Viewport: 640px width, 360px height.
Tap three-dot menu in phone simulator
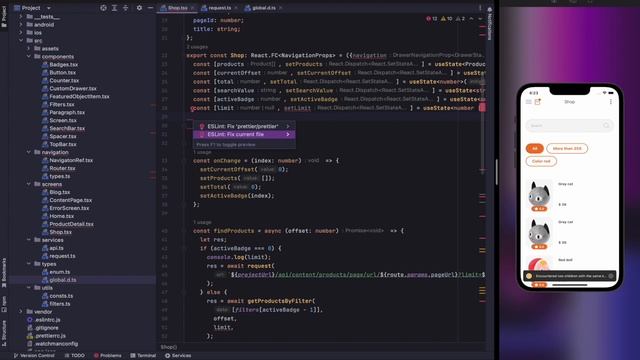pyautogui.click(x=611, y=102)
